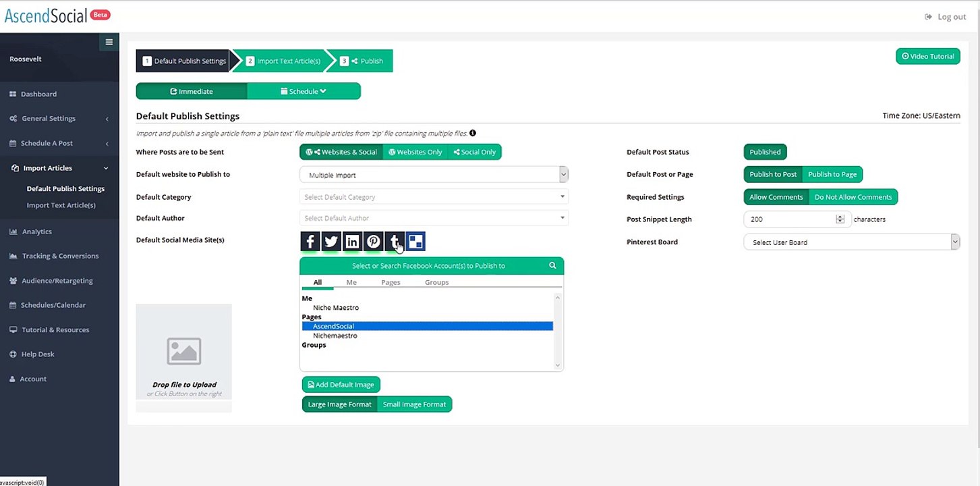Choose Large Image Format
The width and height of the screenshot is (980, 486).
pyautogui.click(x=340, y=404)
